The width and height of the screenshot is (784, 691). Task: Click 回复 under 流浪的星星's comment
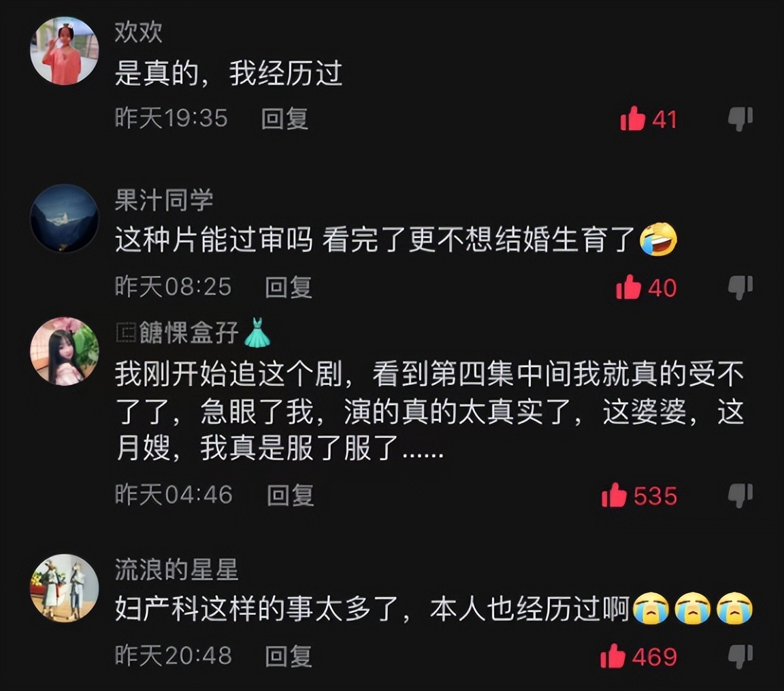(x=289, y=656)
